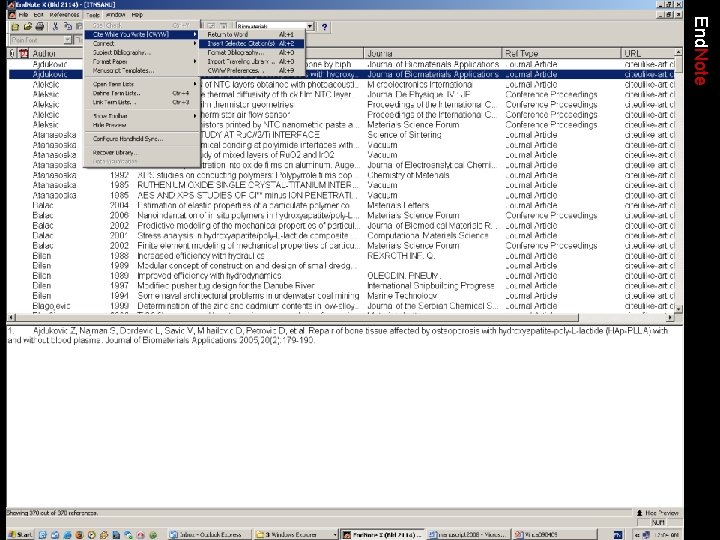Expand Format Paper submenu
The width and height of the screenshot is (720, 540).
[142, 62]
